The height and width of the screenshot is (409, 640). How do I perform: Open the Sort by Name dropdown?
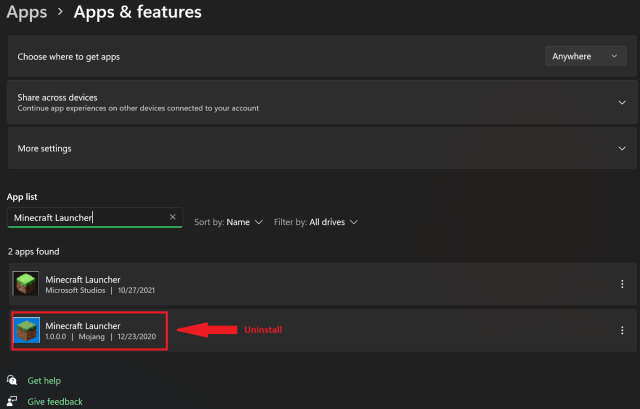tap(229, 222)
